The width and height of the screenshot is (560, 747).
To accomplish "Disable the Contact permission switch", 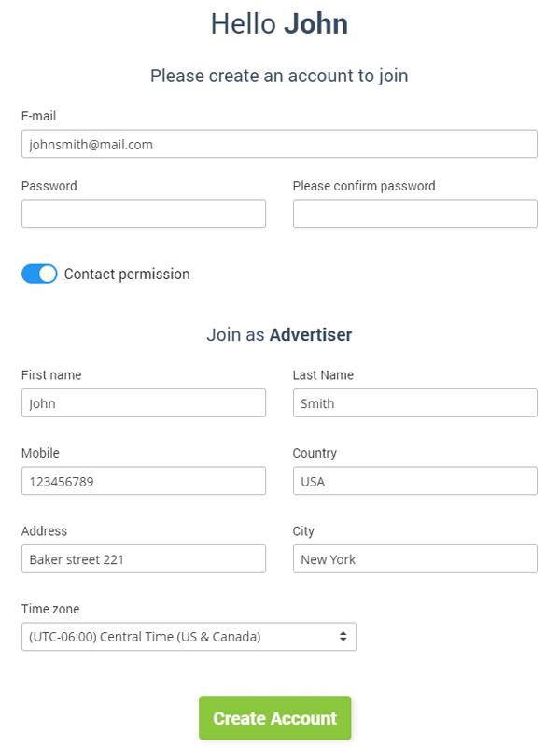I will [39, 274].
